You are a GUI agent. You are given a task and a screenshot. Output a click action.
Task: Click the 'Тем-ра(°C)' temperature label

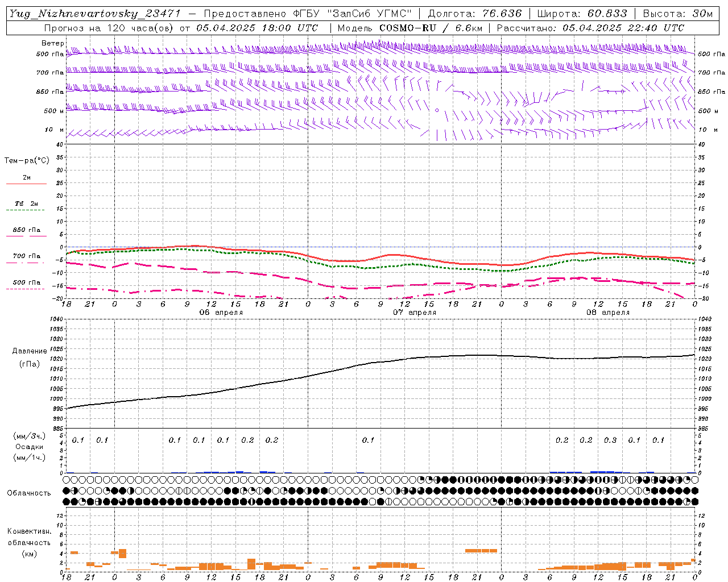27,161
